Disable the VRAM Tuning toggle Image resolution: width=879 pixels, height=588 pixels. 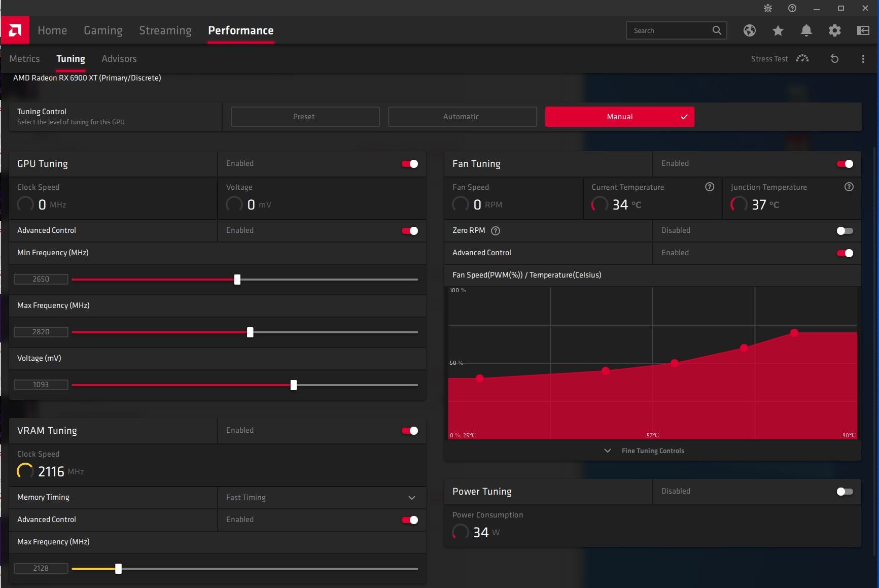[410, 431]
